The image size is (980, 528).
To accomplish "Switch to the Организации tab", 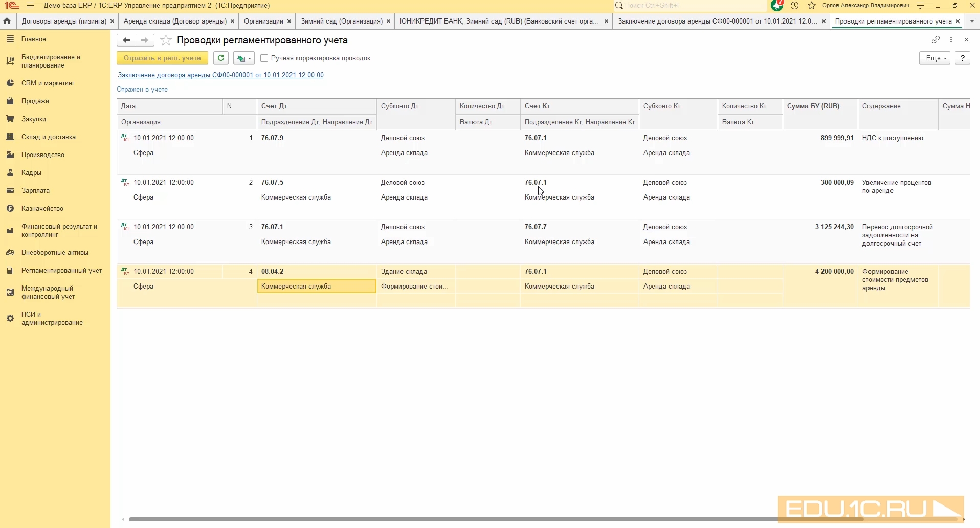I will (x=263, y=21).
